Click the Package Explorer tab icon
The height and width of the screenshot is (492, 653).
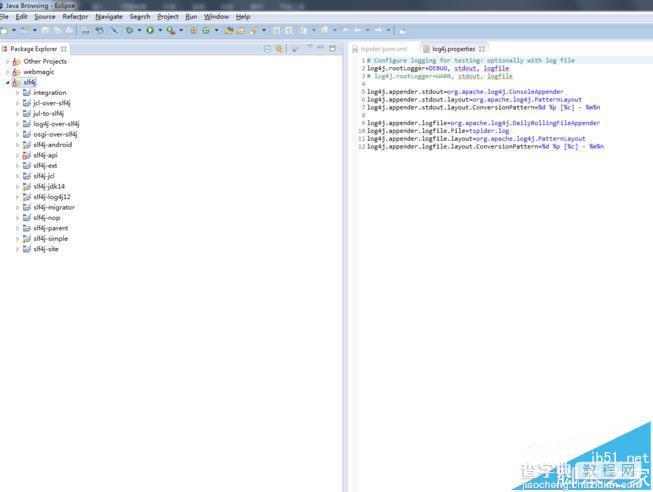[x=5, y=49]
